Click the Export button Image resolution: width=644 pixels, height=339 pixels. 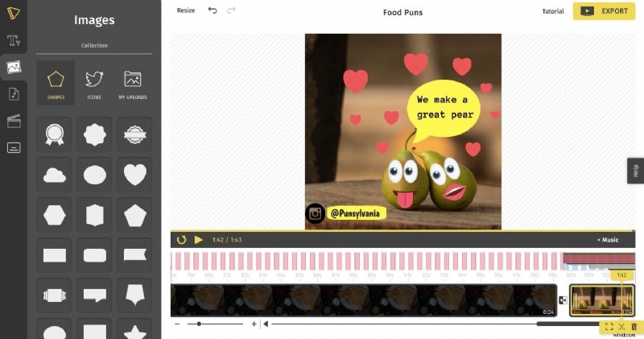[604, 11]
